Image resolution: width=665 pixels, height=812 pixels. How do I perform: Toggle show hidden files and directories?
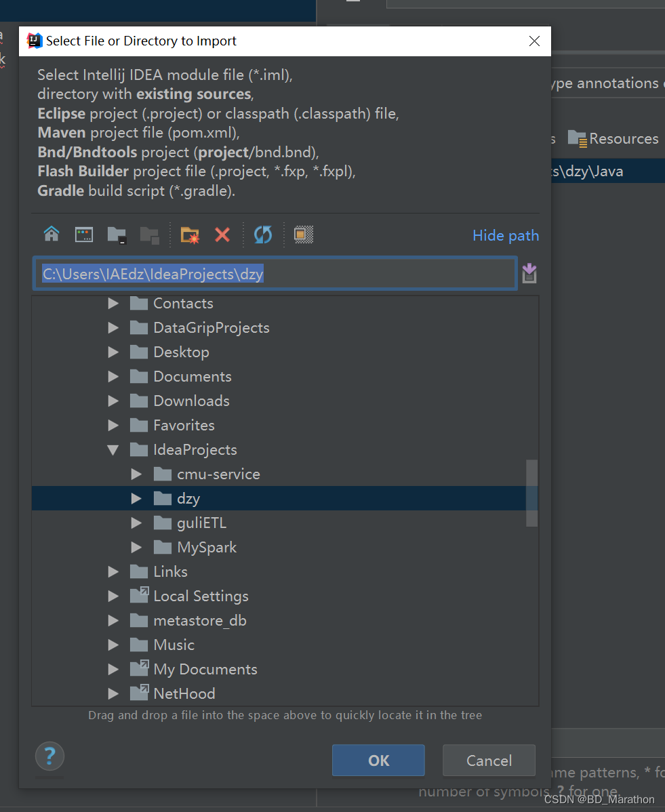[304, 235]
